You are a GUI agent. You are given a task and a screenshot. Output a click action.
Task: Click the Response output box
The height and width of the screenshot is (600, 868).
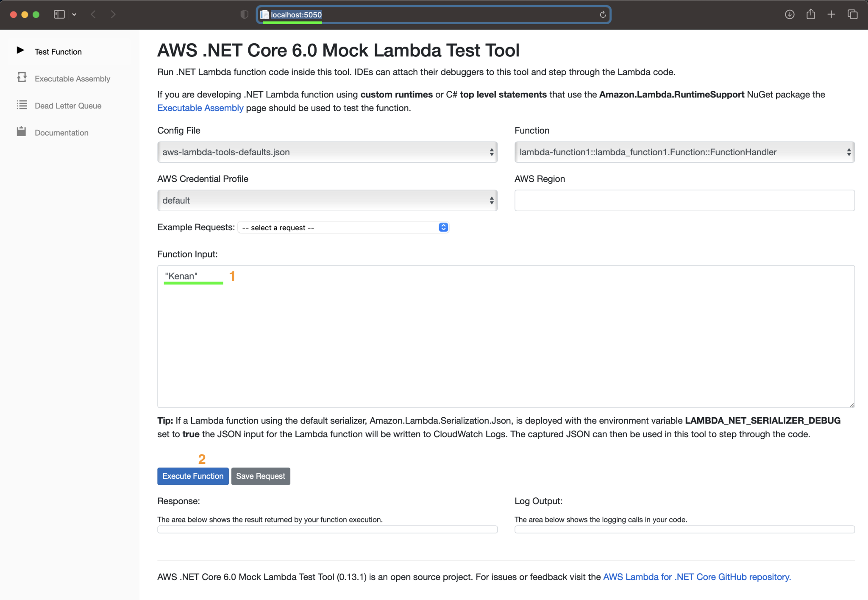[x=327, y=529]
